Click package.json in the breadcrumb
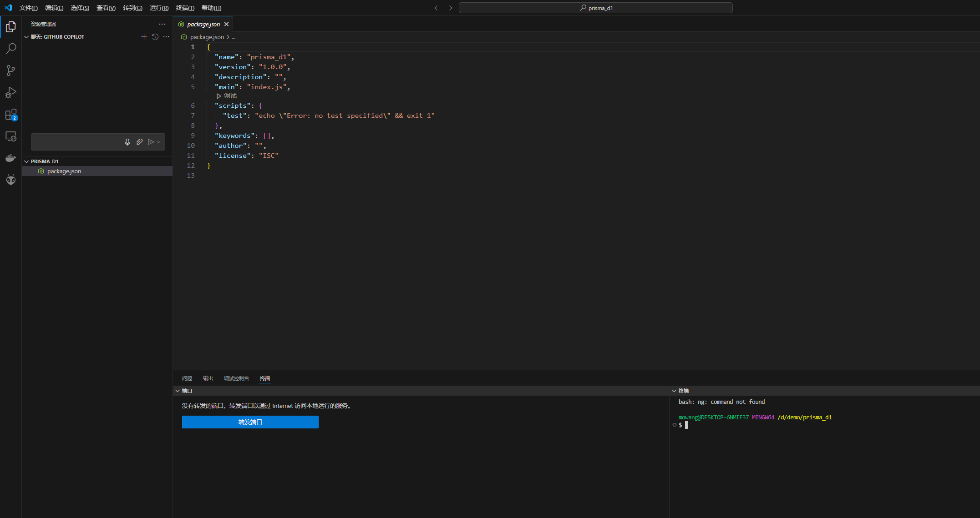Image resolution: width=980 pixels, height=518 pixels. 207,37
